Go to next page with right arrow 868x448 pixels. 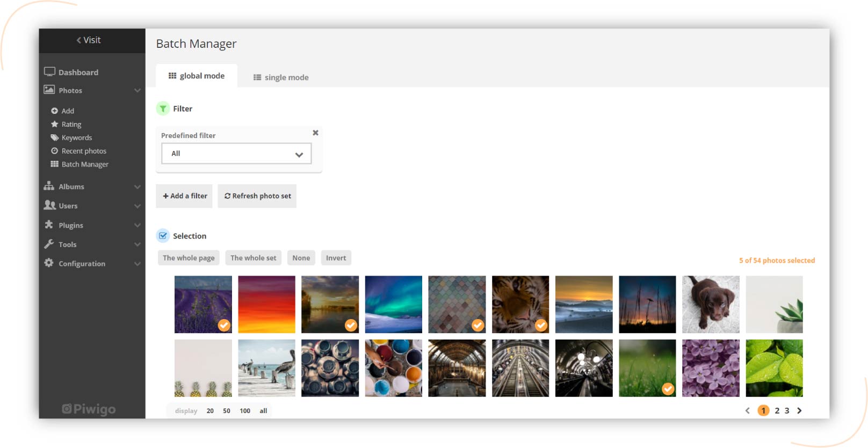tap(799, 410)
